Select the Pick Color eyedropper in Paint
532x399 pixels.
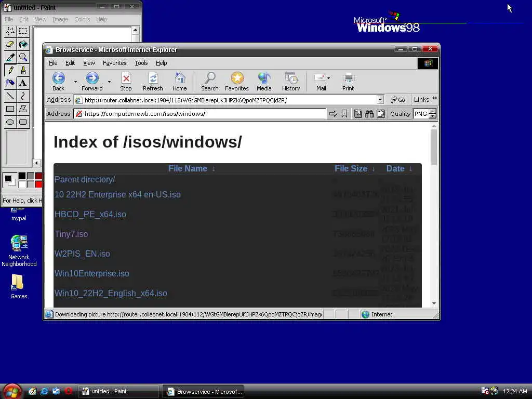10,57
